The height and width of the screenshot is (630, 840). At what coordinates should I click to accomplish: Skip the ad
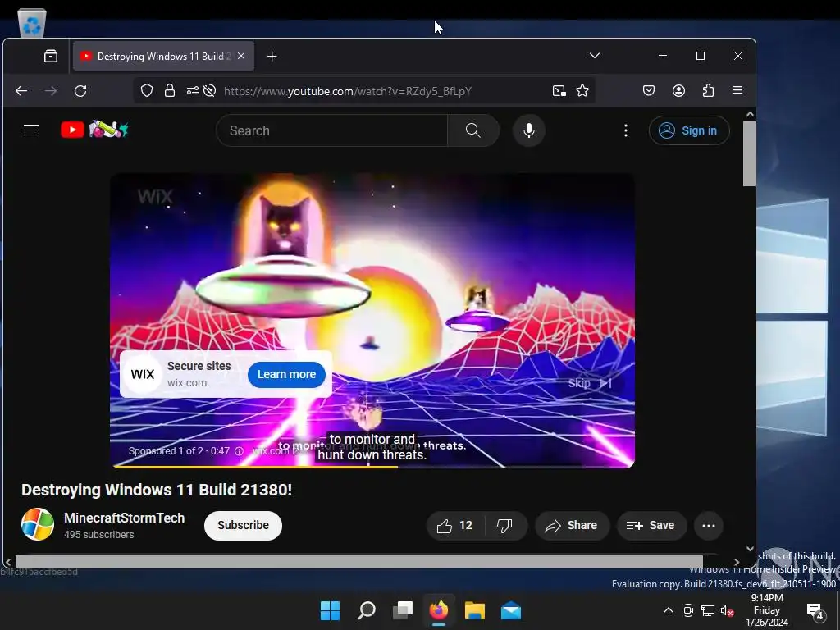click(590, 383)
